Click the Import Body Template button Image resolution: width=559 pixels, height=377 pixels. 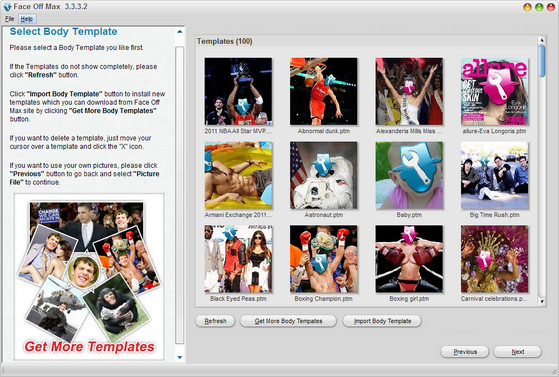point(382,321)
